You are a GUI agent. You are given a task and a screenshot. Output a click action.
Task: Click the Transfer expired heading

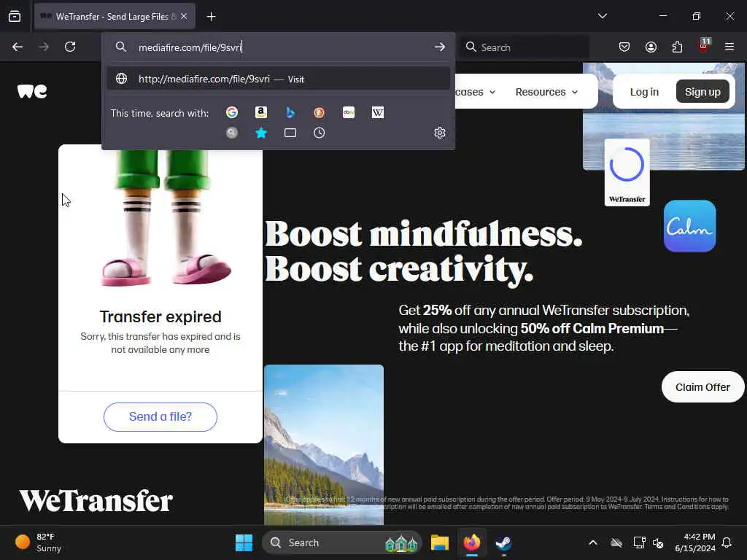(x=160, y=316)
